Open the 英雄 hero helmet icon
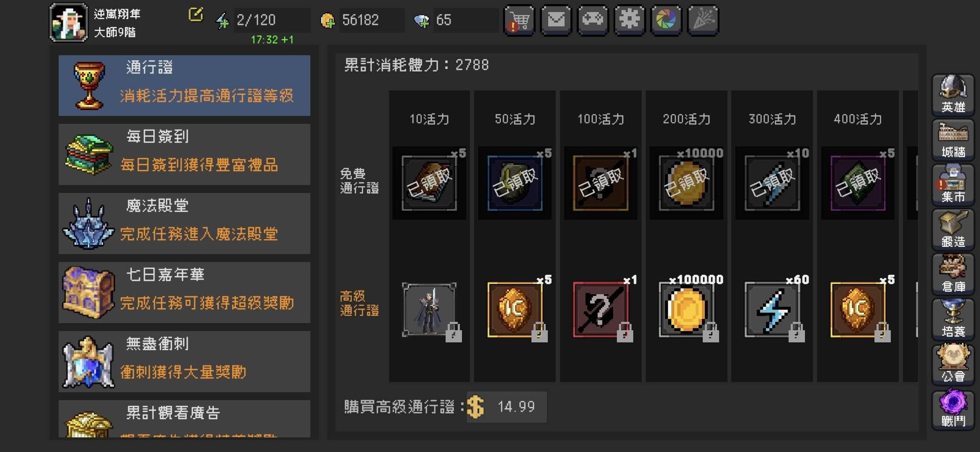Screen dimensions: 980x452 [x=953, y=95]
